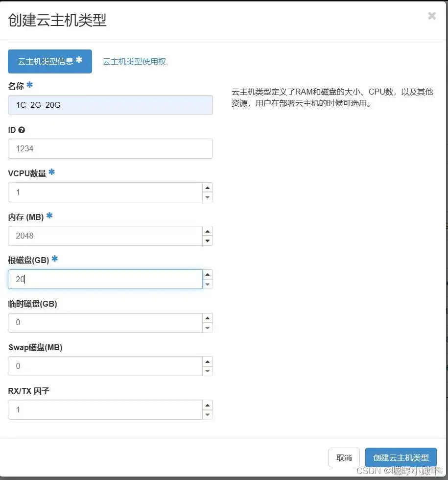Decrement VCPU数量 using the down arrow
Viewport: 448px width, 480px height.
pos(207,197)
